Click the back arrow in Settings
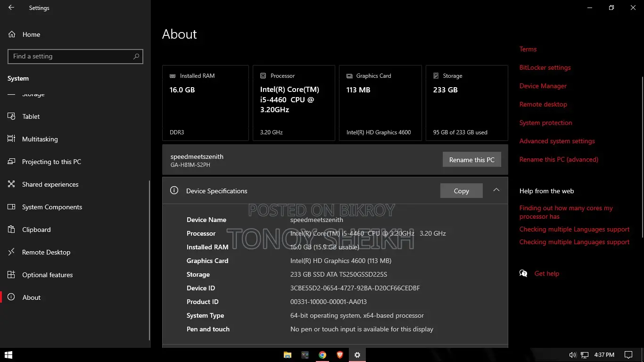644x362 pixels. tap(11, 8)
